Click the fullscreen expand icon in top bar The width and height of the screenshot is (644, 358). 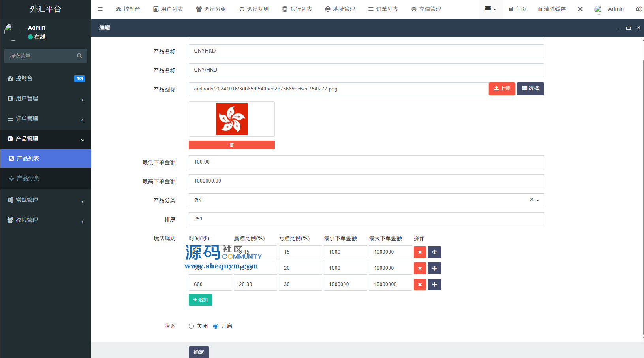[x=580, y=9]
